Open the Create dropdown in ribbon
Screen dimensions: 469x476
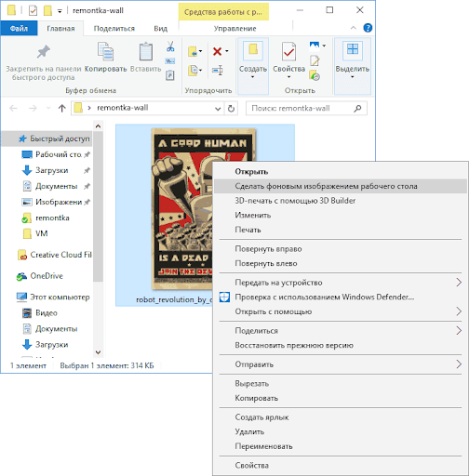(253, 66)
